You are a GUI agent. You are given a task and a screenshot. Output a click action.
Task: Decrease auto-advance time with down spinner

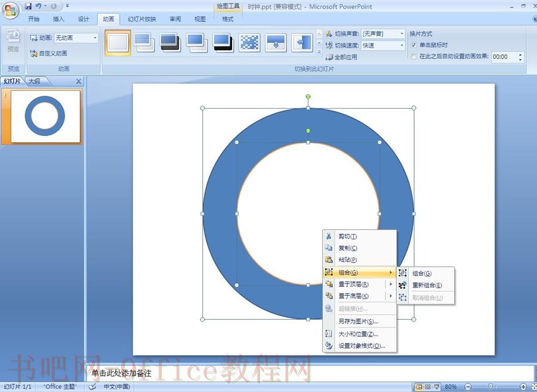point(520,60)
